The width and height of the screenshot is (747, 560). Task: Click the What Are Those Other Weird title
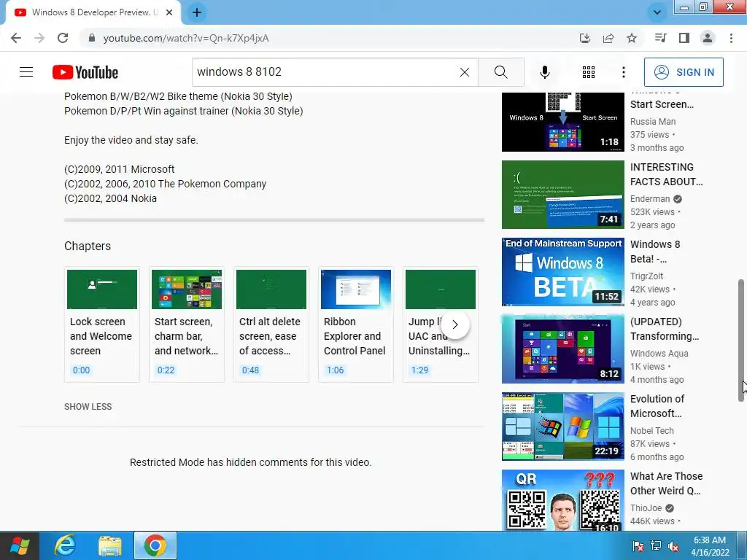(x=667, y=483)
